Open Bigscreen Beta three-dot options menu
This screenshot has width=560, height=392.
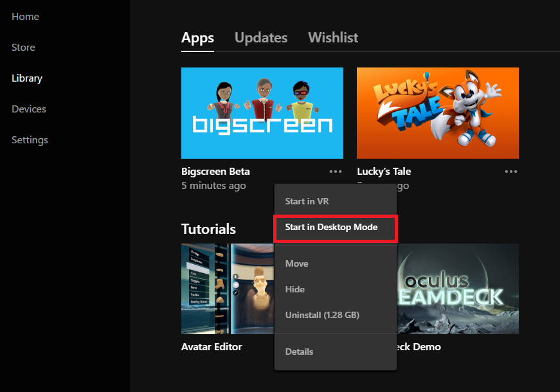click(336, 172)
